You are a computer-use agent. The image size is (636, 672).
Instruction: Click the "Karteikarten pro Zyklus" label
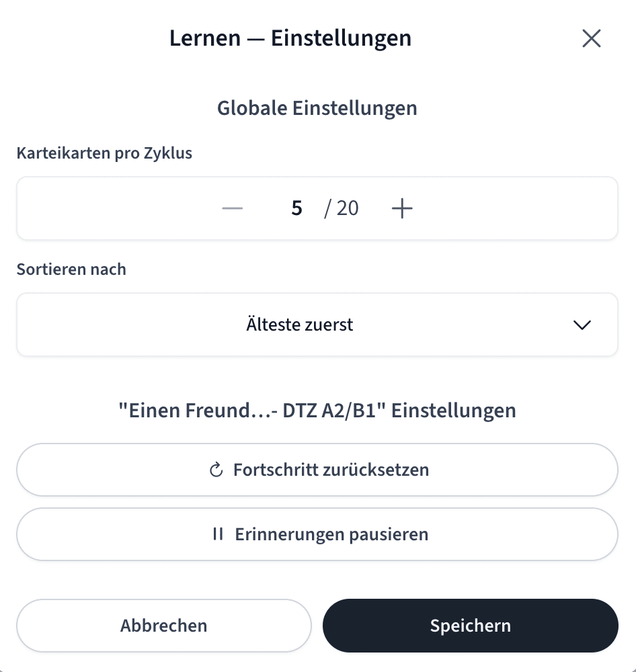pyautogui.click(x=104, y=153)
